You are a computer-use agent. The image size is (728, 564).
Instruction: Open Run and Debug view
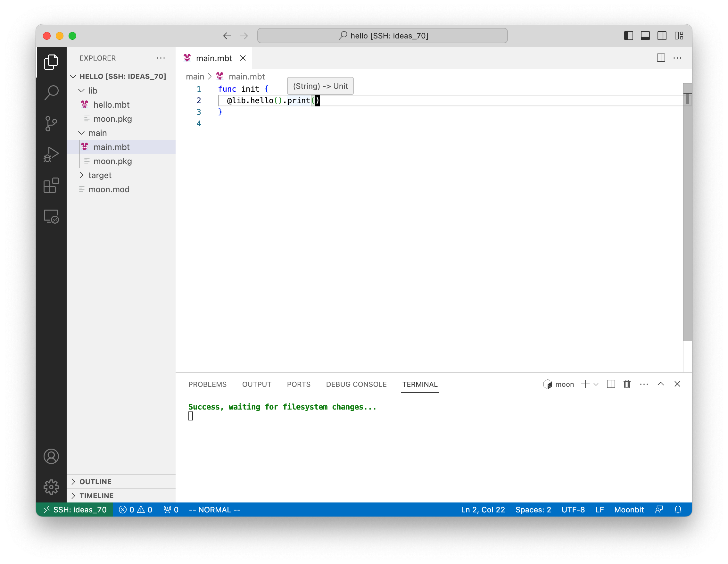click(x=51, y=155)
